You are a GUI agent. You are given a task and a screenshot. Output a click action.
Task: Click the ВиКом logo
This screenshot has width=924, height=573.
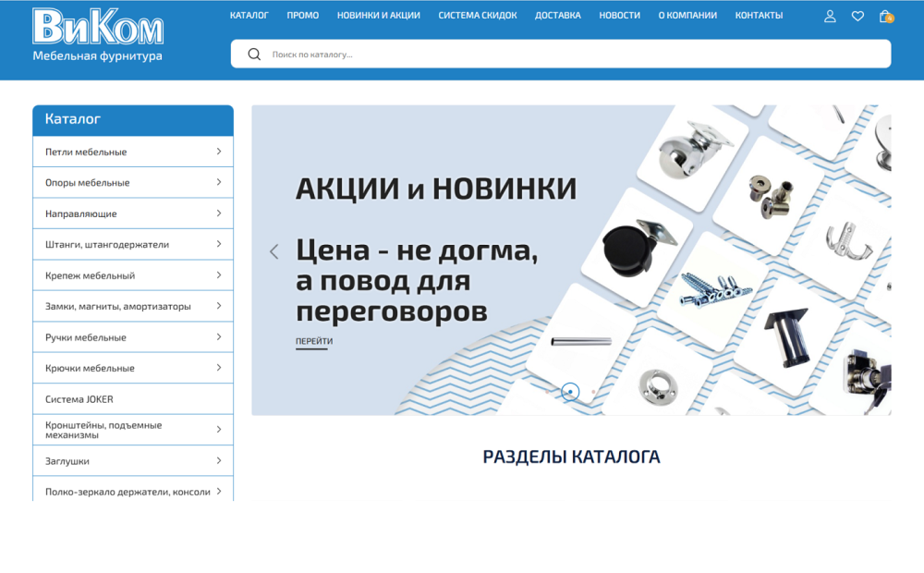(96, 37)
